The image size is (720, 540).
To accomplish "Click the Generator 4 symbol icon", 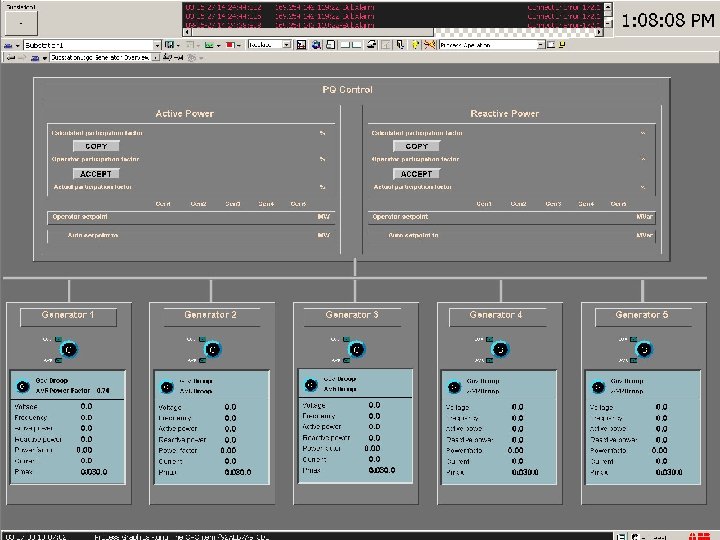I will click(x=500, y=349).
